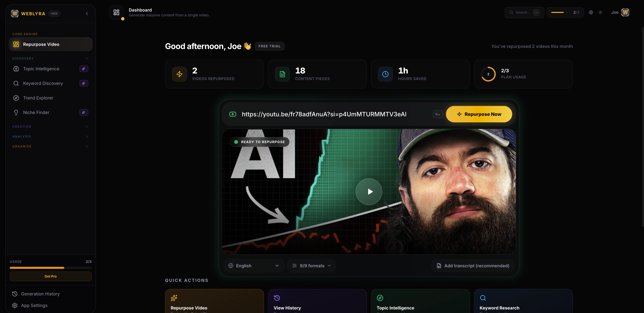Click the Weblyra logo icon in sidebar
Viewport: 644px width, 313px height.
click(x=15, y=14)
